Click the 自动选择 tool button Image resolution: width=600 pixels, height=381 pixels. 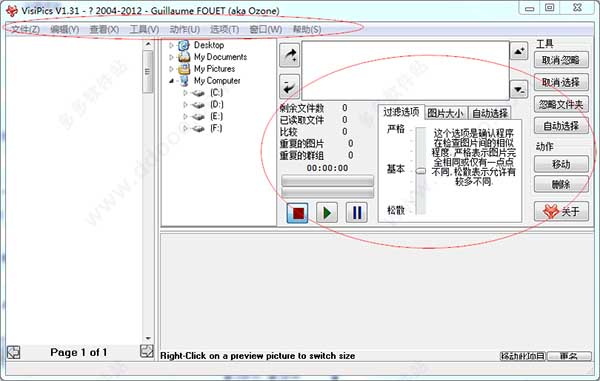coord(561,126)
